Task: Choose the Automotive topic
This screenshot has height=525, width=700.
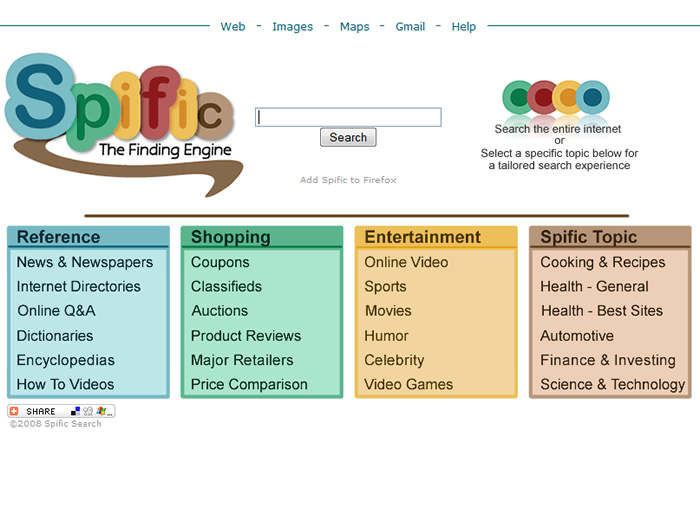Action: (577, 336)
